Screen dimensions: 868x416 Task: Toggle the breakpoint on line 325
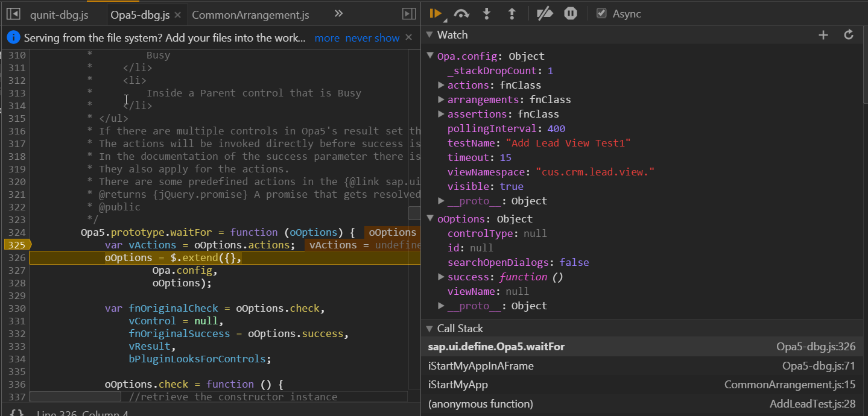[x=16, y=245]
